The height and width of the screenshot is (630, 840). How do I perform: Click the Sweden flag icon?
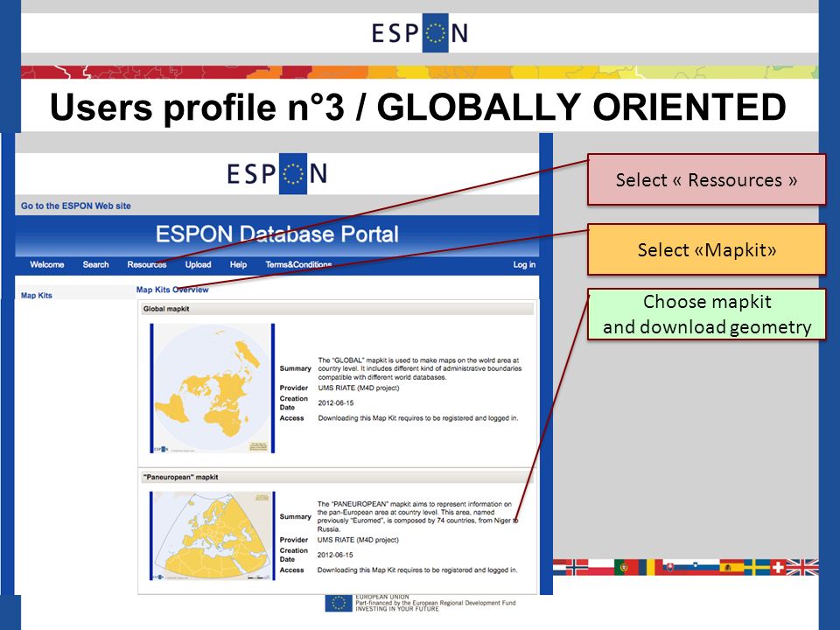pos(757,567)
